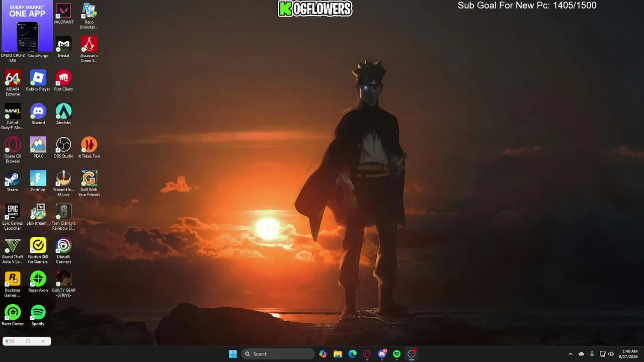Open File Explorer from the taskbar
The width and height of the screenshot is (644, 362).
338,354
